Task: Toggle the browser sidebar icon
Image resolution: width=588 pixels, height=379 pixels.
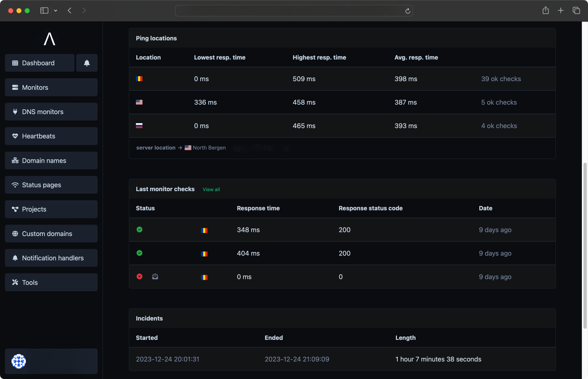Action: 44,11
